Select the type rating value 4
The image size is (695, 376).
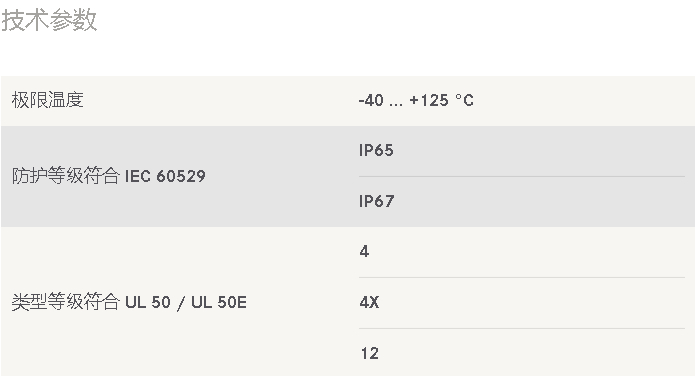364,251
